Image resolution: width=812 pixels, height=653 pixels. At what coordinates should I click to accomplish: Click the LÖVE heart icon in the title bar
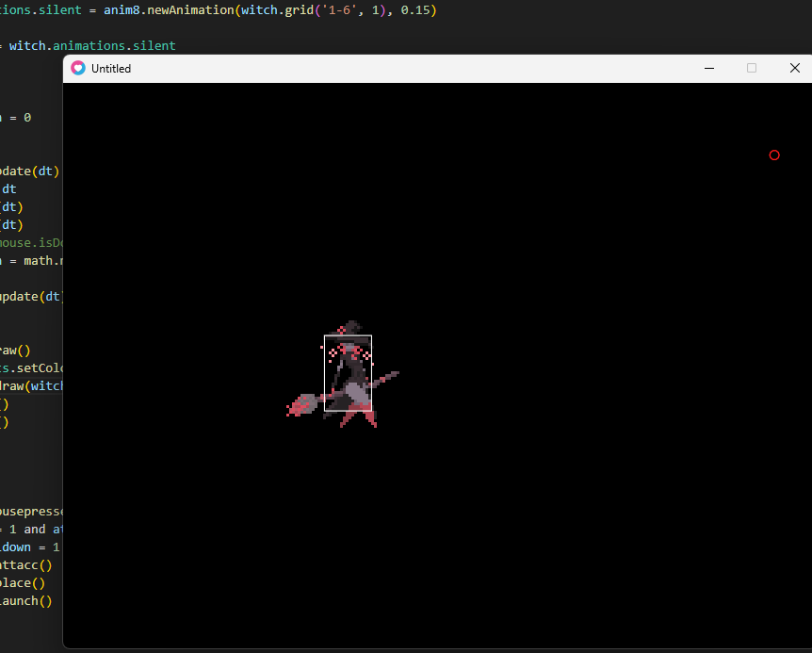tap(78, 69)
